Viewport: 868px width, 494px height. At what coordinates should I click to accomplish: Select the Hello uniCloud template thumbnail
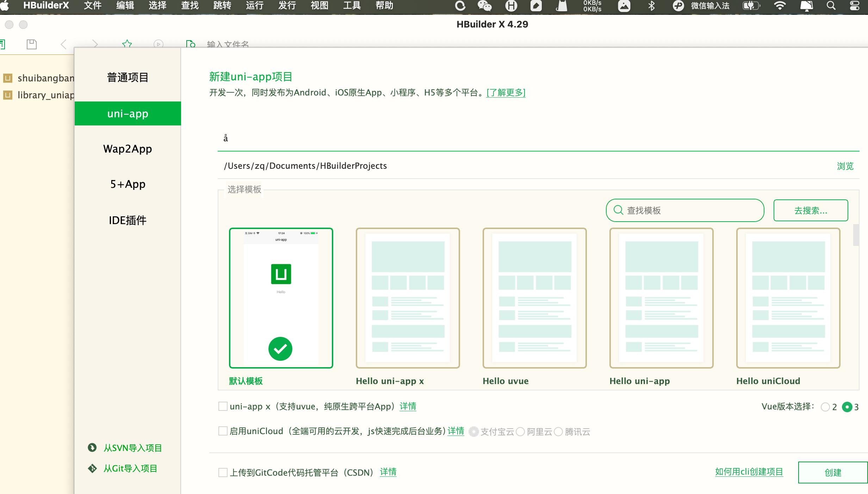point(788,298)
